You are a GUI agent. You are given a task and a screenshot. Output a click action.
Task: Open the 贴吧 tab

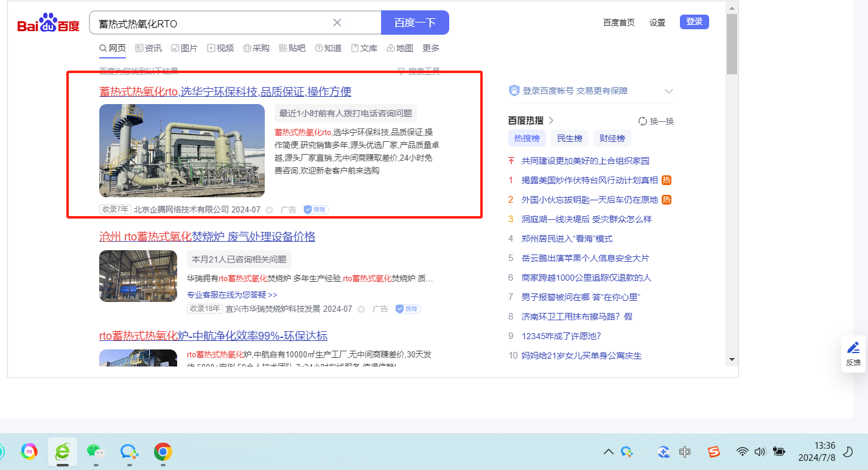tap(292, 48)
